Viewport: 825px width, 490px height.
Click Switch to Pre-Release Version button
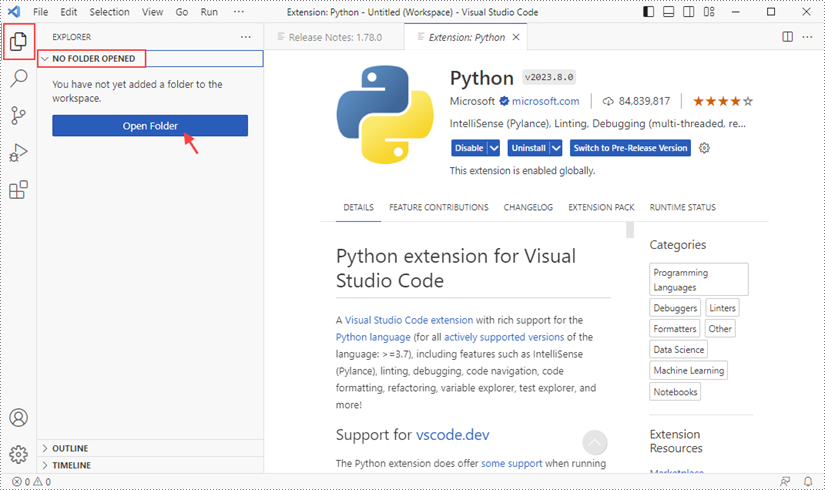pos(630,148)
